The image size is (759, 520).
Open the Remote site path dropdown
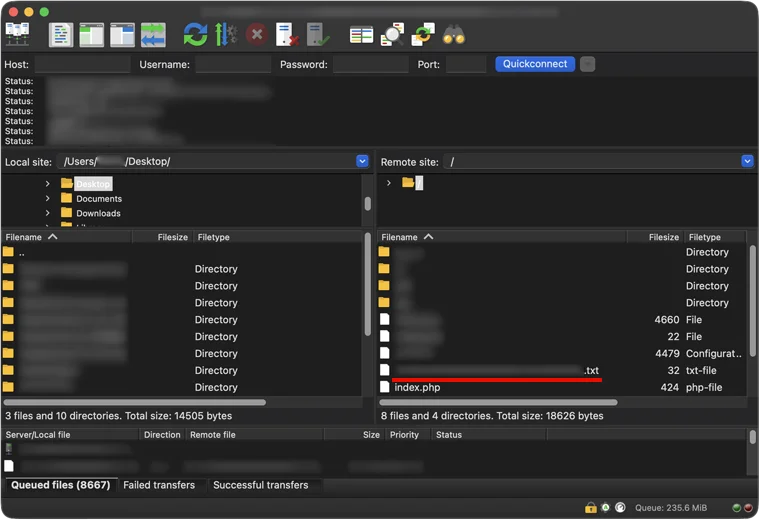pyautogui.click(x=747, y=161)
